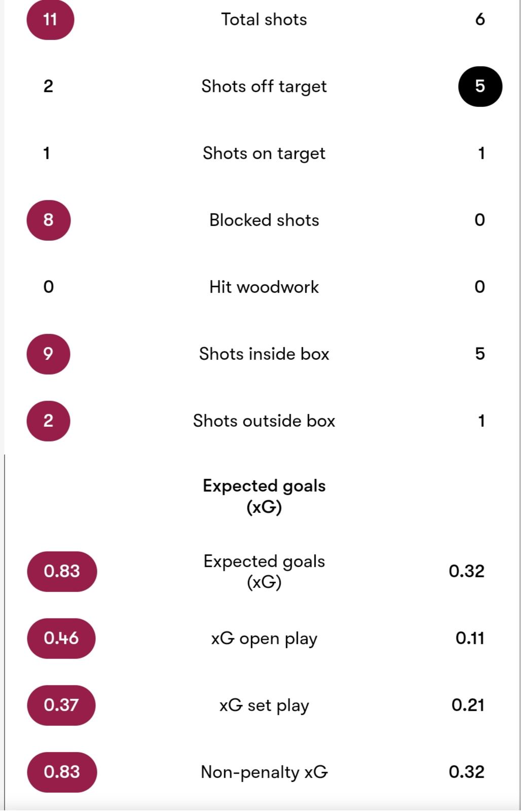Click the maroon 2 Shots outside box badge
This screenshot has height=812, width=521.
point(48,421)
